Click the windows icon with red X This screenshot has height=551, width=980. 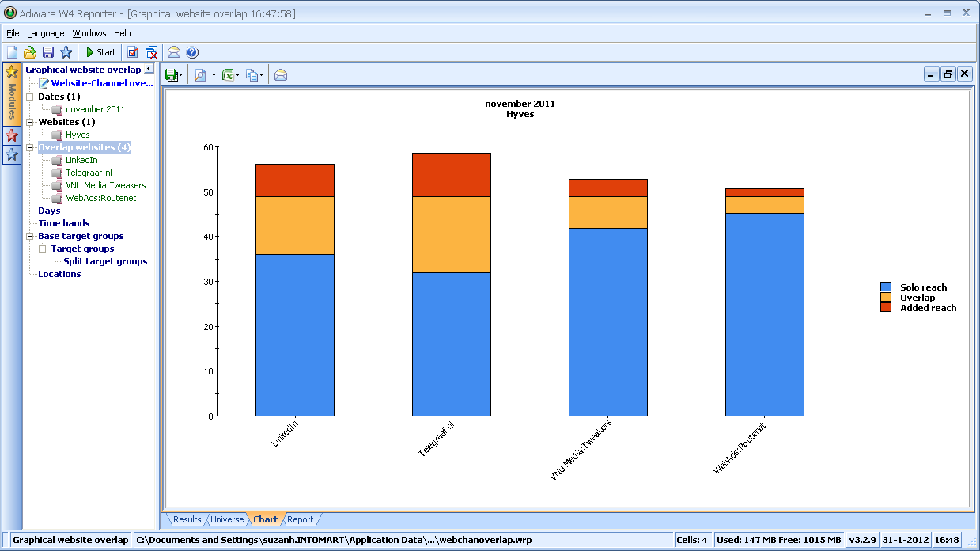pos(151,52)
